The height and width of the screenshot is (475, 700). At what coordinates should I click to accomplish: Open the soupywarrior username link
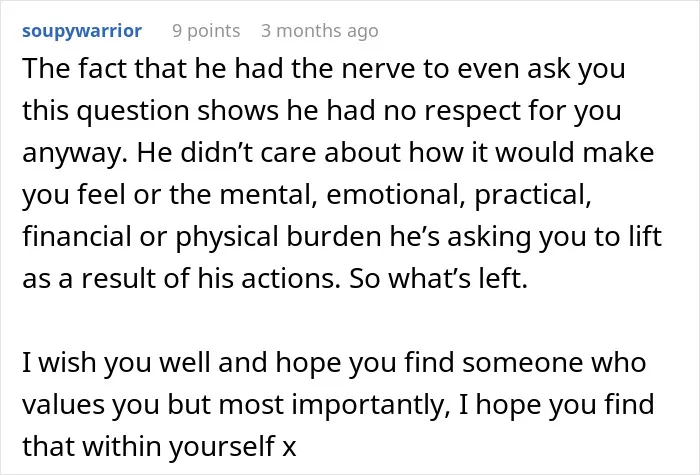click(x=82, y=31)
